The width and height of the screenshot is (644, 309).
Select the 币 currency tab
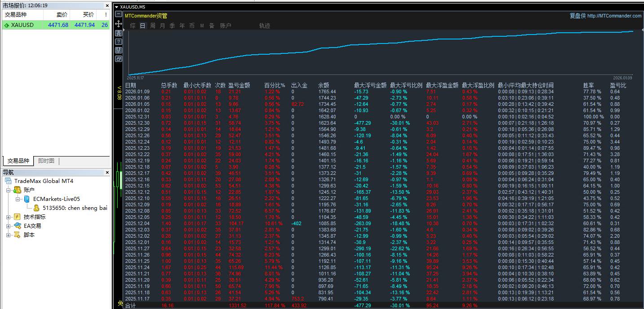coord(192,26)
